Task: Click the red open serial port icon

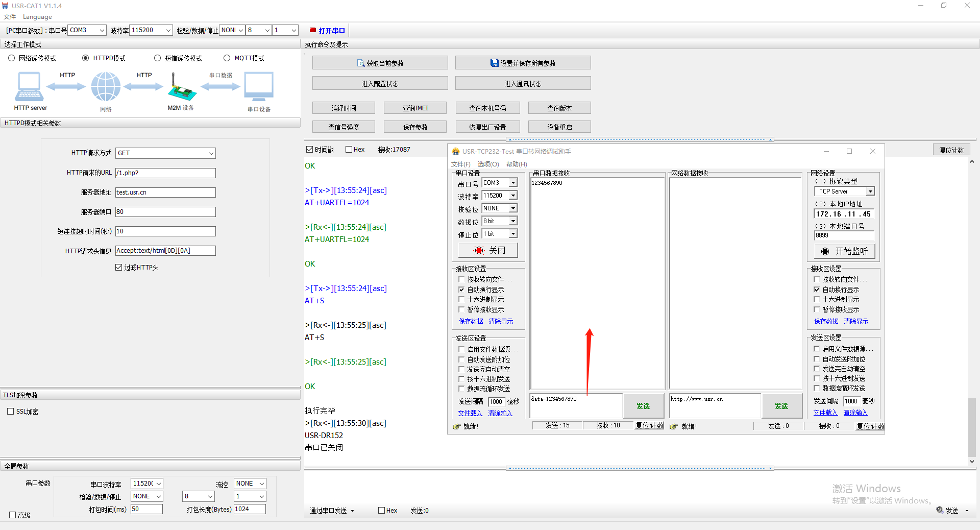Action: [x=313, y=30]
